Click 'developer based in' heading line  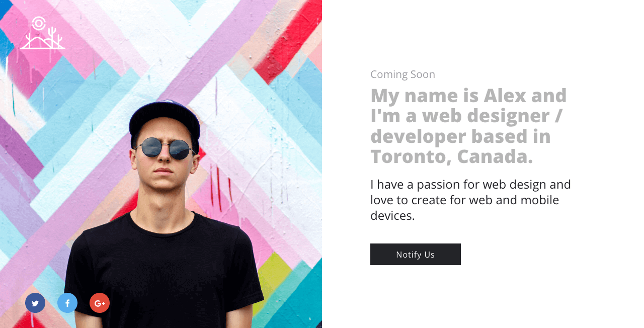click(460, 136)
